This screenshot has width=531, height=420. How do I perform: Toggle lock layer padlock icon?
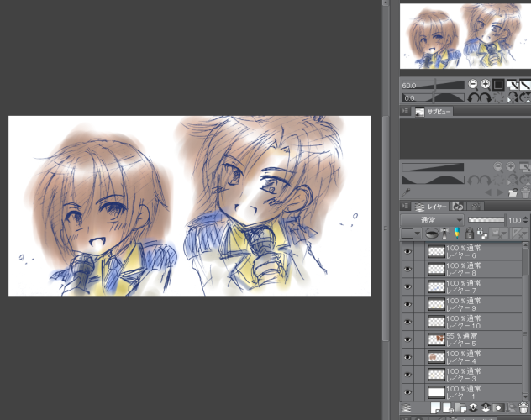coord(470,234)
